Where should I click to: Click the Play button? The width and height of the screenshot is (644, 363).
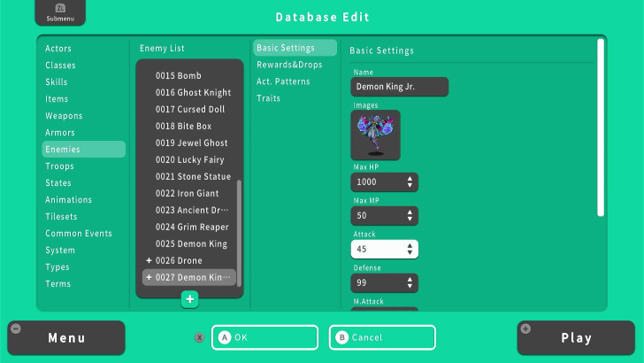pos(576,338)
